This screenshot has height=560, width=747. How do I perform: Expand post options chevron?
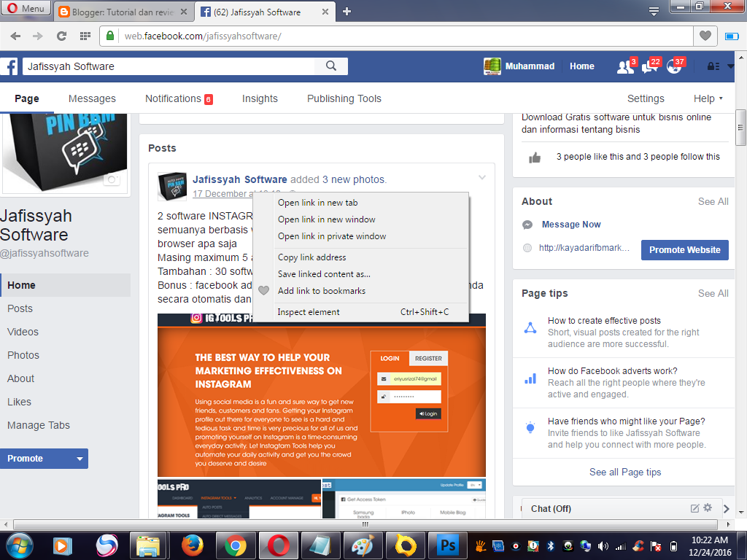point(482,178)
